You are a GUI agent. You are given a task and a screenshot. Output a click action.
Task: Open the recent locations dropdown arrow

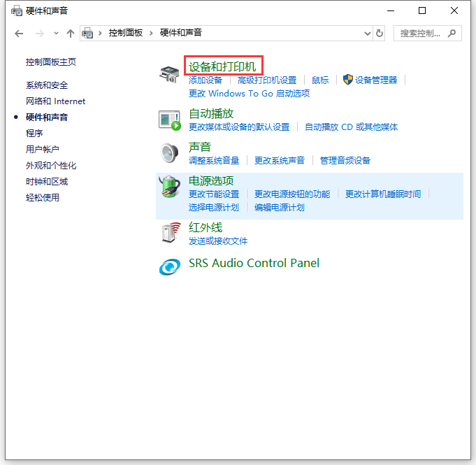pos(56,34)
